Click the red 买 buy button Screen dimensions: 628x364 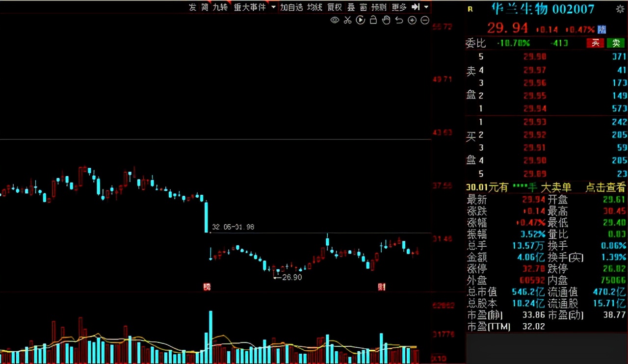click(x=595, y=43)
